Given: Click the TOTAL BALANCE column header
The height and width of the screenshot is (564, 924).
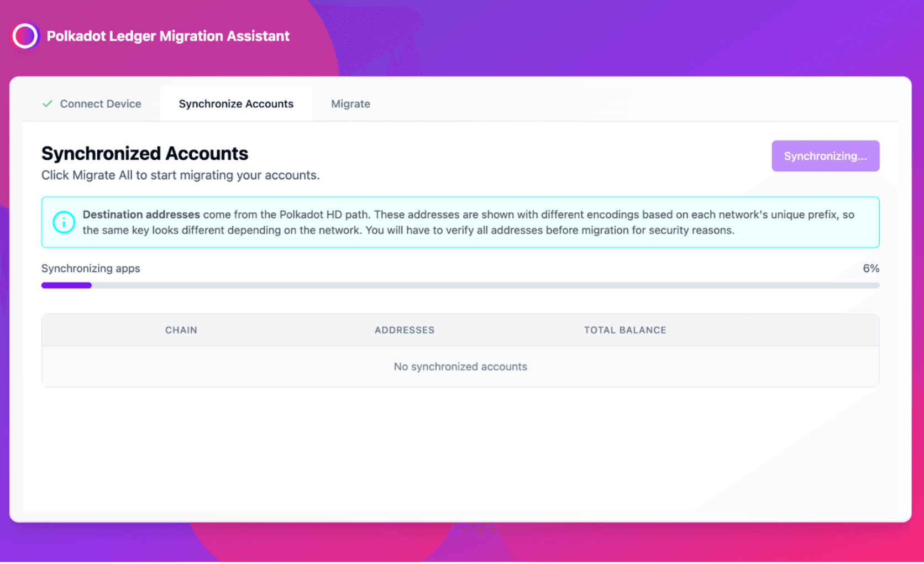Looking at the screenshot, I should point(625,330).
